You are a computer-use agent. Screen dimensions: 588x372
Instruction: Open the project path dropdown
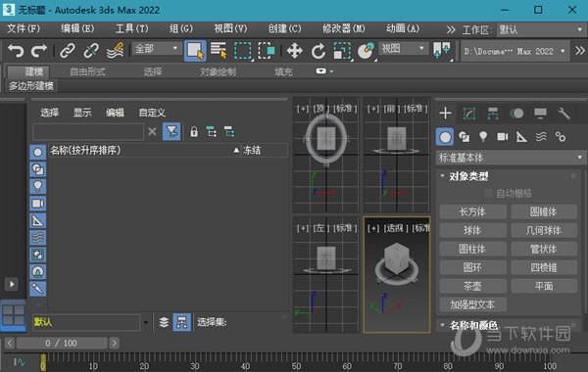514,51
